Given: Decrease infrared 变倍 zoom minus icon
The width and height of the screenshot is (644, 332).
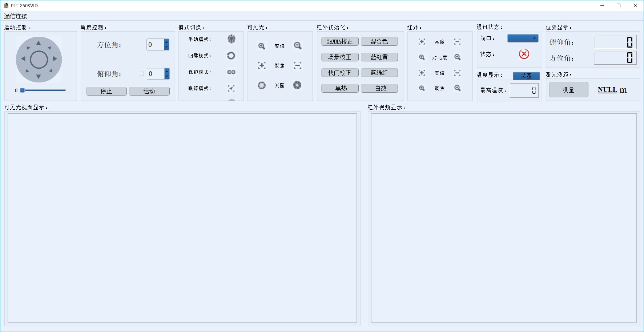Looking at the screenshot, I should point(457,73).
